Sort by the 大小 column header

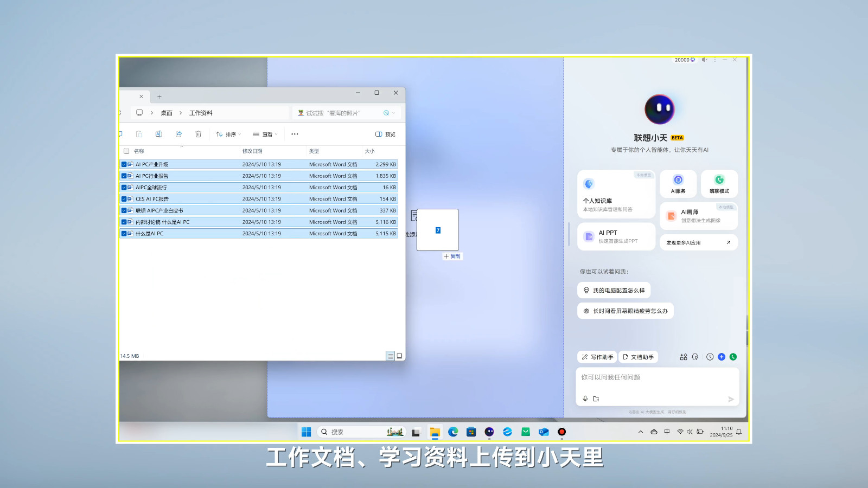(x=380, y=151)
